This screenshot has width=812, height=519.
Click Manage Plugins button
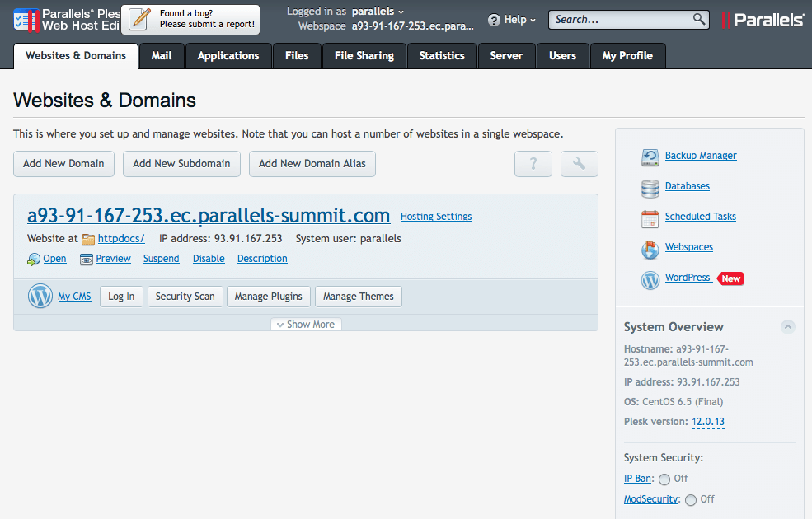click(268, 297)
